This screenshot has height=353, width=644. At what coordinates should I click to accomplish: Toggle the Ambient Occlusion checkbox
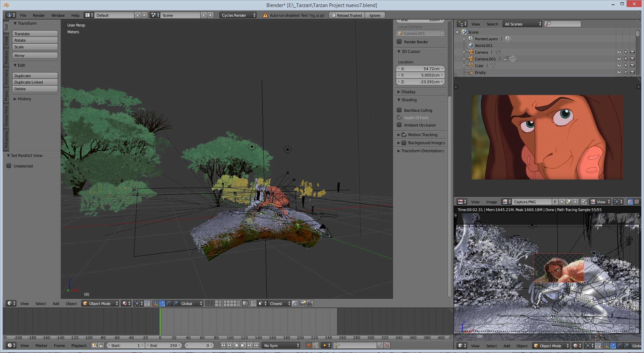[x=399, y=125]
